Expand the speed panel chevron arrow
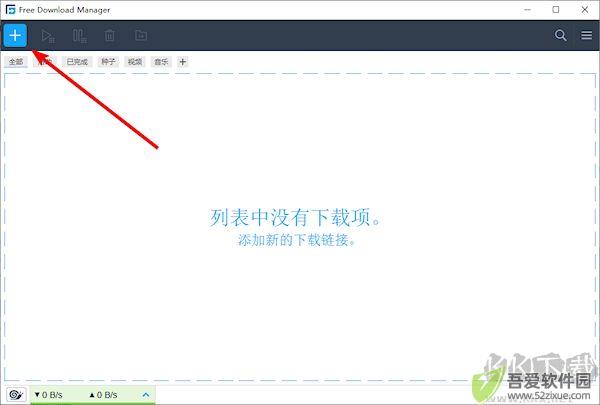Viewport: 600px width, 405px height. pos(146,395)
